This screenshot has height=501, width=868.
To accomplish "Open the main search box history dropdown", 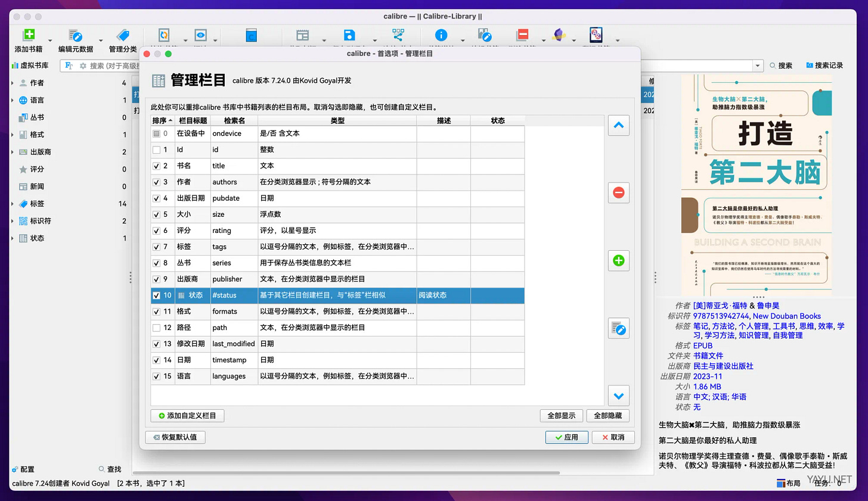I will click(758, 66).
